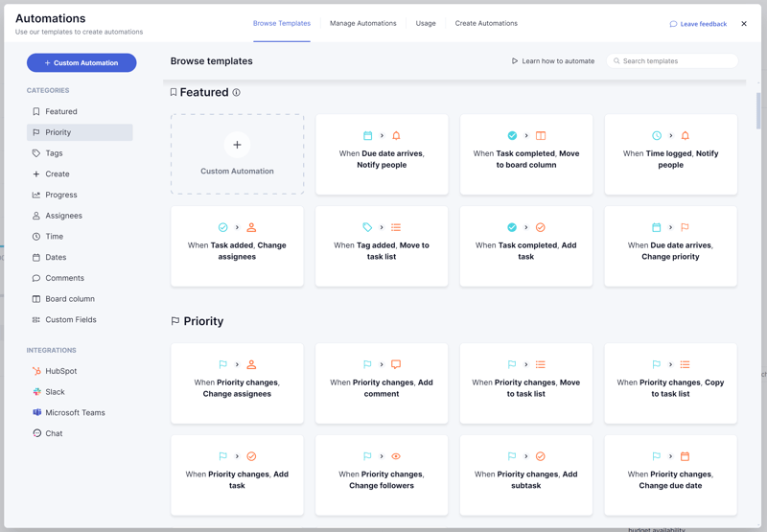Click the blue Custom Automation button
This screenshot has width=767, height=532.
pyautogui.click(x=81, y=63)
